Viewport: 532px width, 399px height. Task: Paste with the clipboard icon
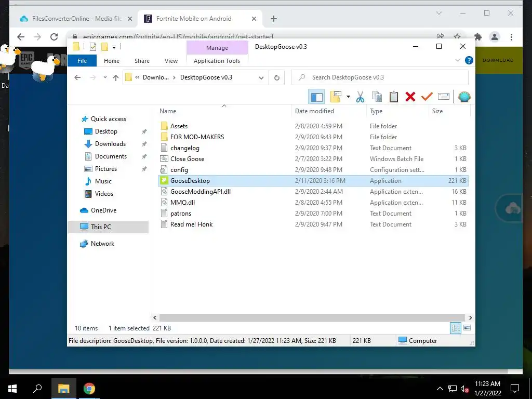coord(394,97)
